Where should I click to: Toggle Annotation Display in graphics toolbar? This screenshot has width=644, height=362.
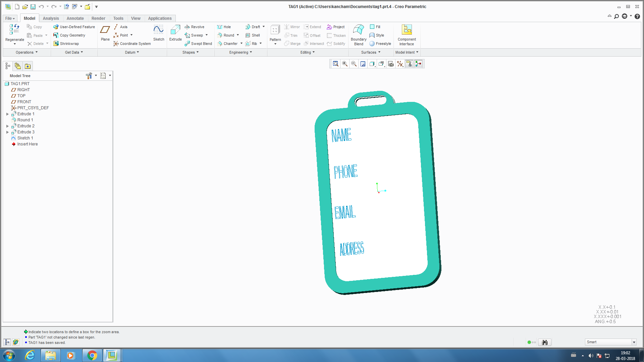[409, 64]
